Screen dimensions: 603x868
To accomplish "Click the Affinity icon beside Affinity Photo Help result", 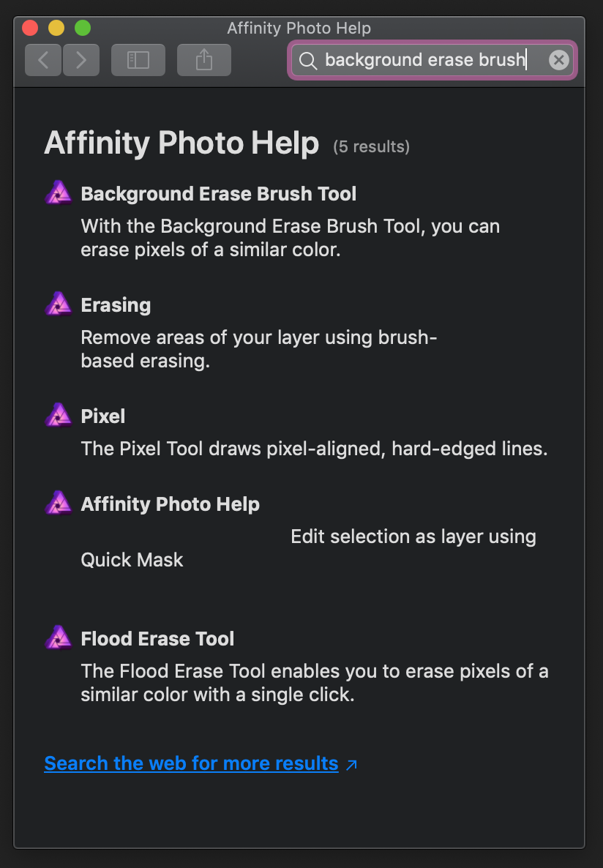I will tap(58, 504).
